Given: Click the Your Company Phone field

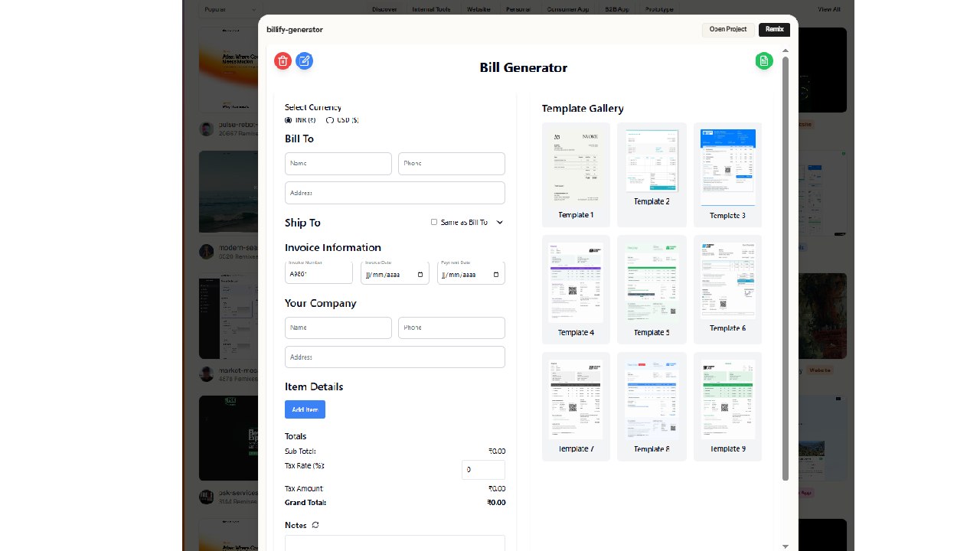Looking at the screenshot, I should point(452,328).
